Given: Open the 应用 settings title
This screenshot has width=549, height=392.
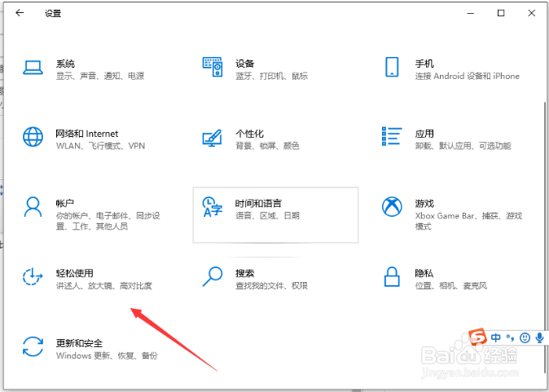Looking at the screenshot, I should tap(424, 134).
